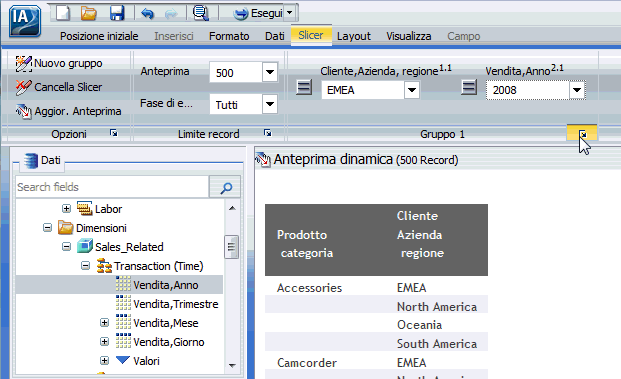The image size is (621, 379).
Task: Collapse the Dimensioni folder node
Action: 47,228
